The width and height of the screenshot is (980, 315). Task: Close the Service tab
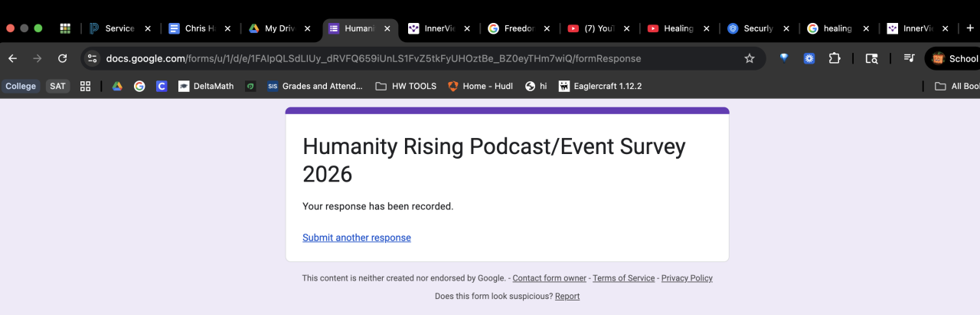(x=148, y=28)
